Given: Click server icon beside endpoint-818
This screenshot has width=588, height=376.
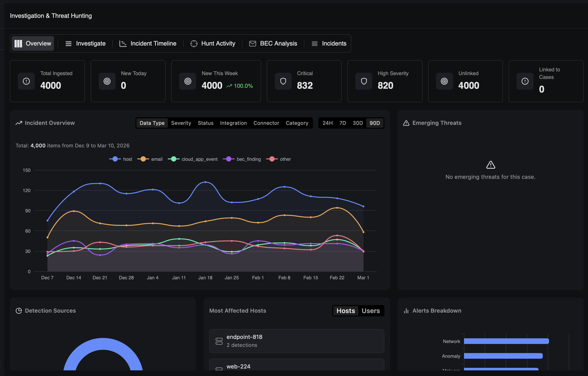Looking at the screenshot, I should tap(219, 341).
